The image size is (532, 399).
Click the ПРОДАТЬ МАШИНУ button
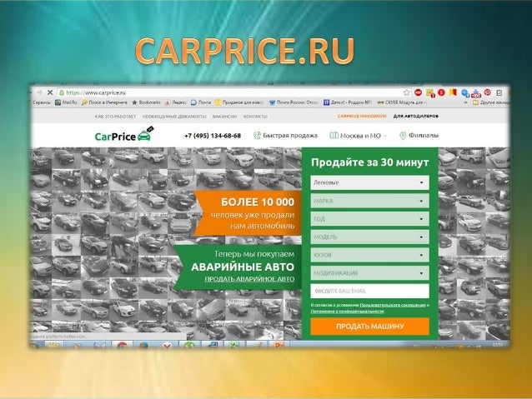click(x=370, y=327)
